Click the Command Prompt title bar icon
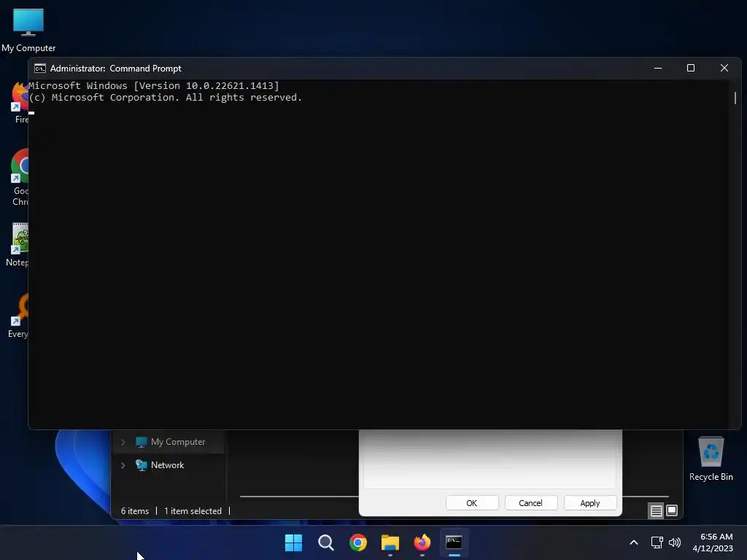This screenshot has width=747, height=560. [40, 69]
